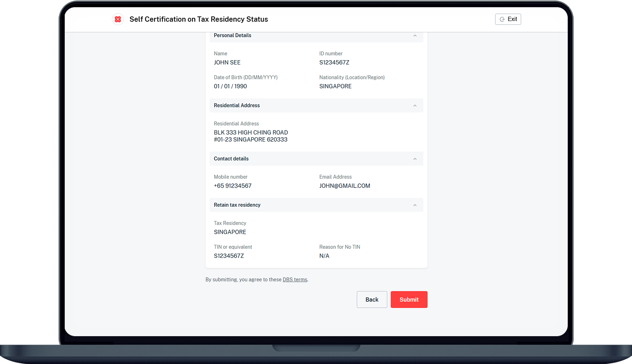Click the name value JOHN SEE
The image size is (632, 364).
click(x=227, y=62)
